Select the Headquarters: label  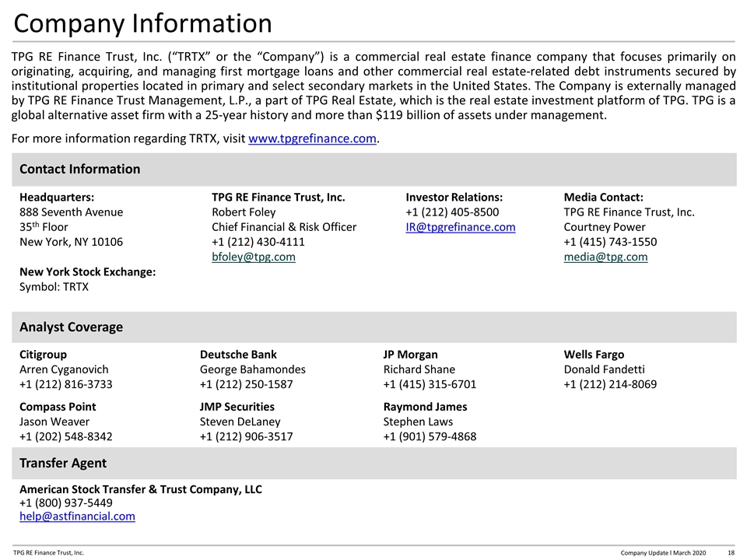click(x=57, y=197)
